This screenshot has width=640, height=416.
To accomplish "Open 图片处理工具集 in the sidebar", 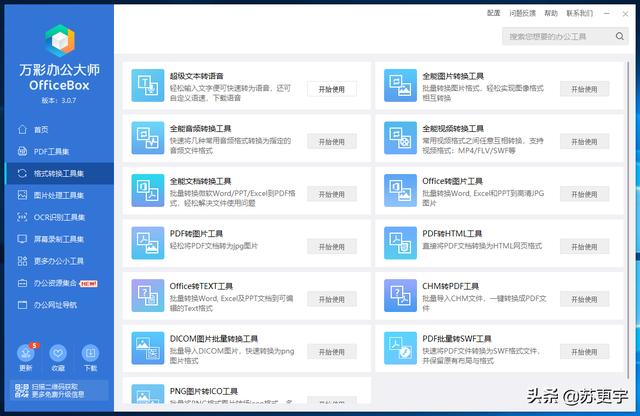I will point(60,195).
